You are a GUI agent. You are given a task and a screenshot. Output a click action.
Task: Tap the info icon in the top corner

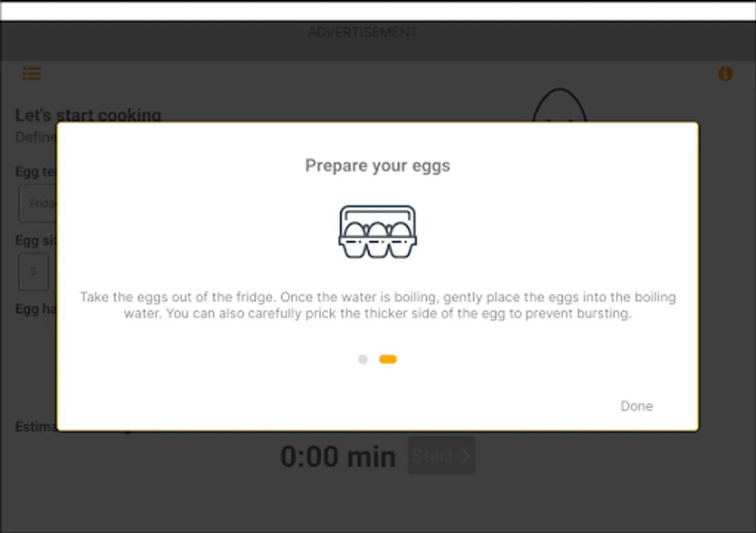pos(725,73)
